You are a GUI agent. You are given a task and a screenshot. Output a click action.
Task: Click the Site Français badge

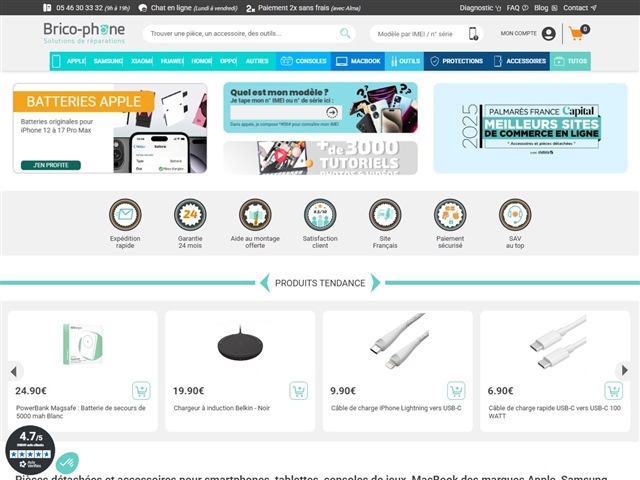point(385,215)
